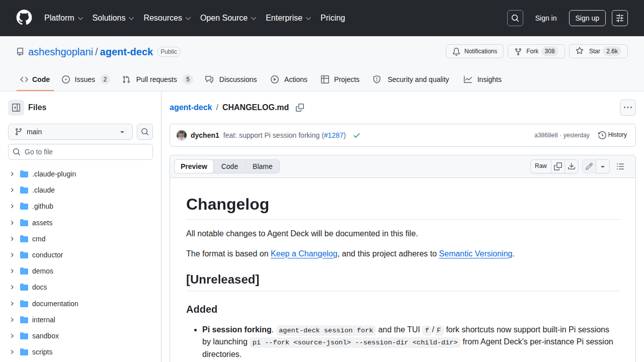
Task: Open the Resources menu
Action: click(167, 18)
